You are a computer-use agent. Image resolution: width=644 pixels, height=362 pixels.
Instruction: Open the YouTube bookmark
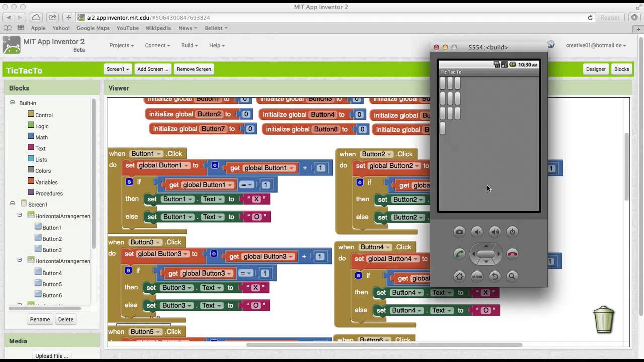tap(127, 28)
